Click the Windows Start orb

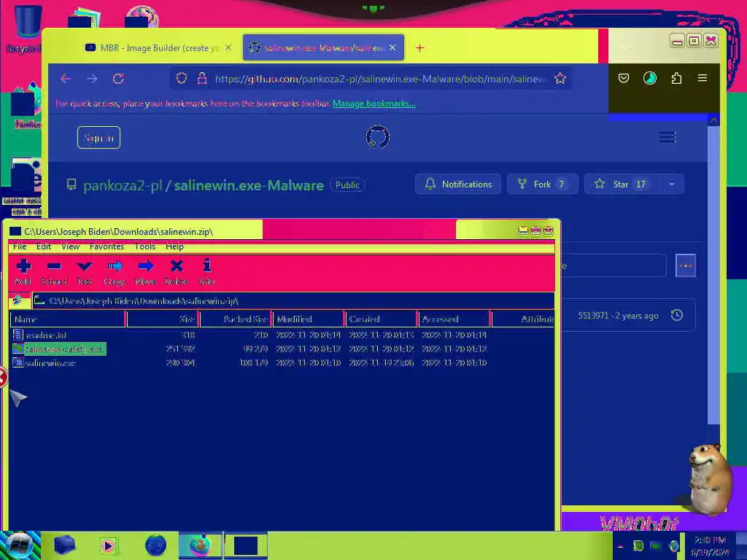pos(20,545)
